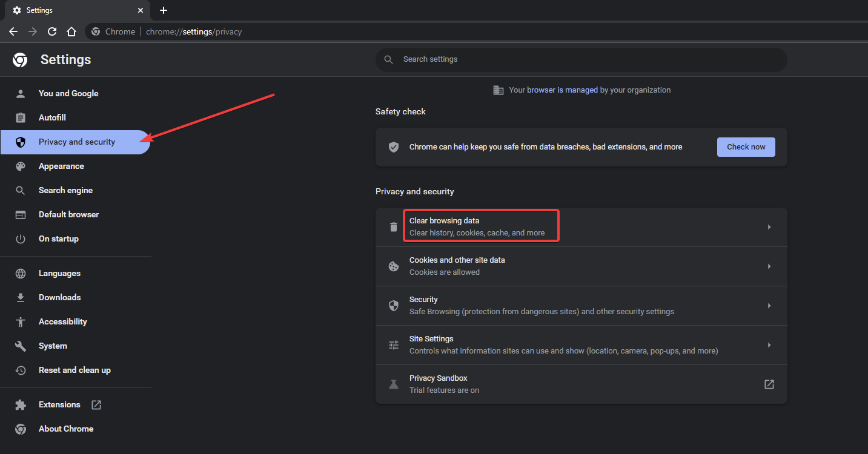Viewport: 868px width, 454px height.
Task: Select Search engine in the sidebar
Action: 65,190
